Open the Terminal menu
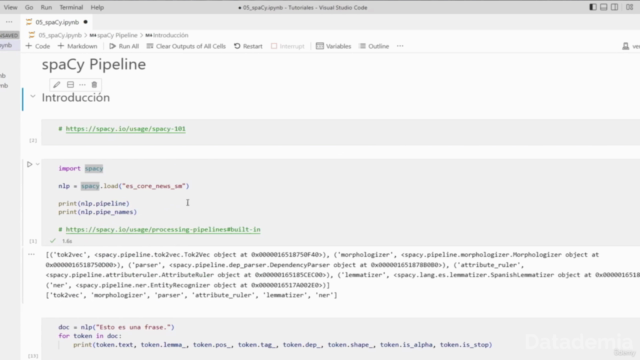Screen dimensions: 640x360 [x=71, y=7]
